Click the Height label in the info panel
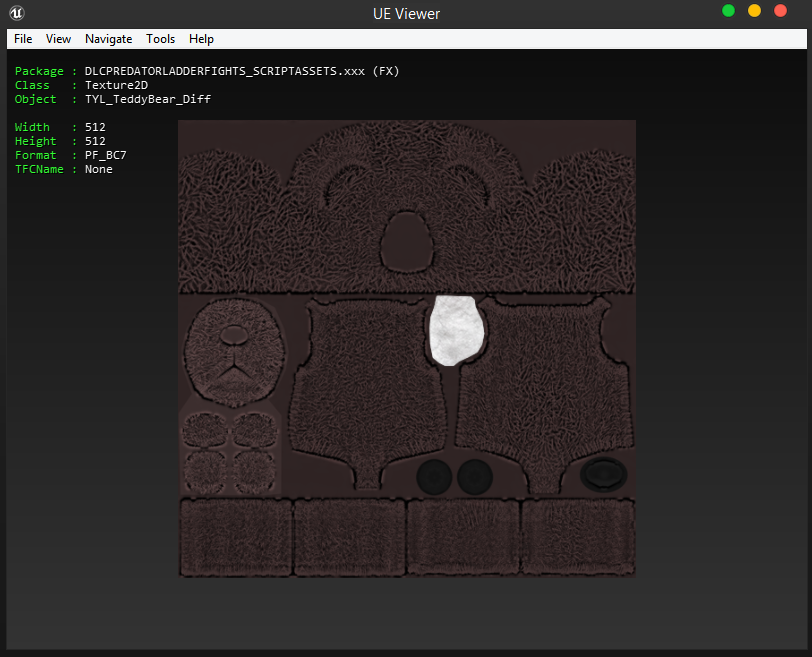The image size is (812, 657). [x=35, y=141]
